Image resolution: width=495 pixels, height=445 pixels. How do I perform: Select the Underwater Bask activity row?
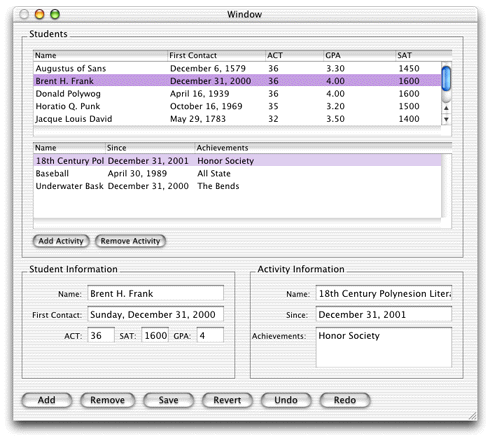(237, 186)
